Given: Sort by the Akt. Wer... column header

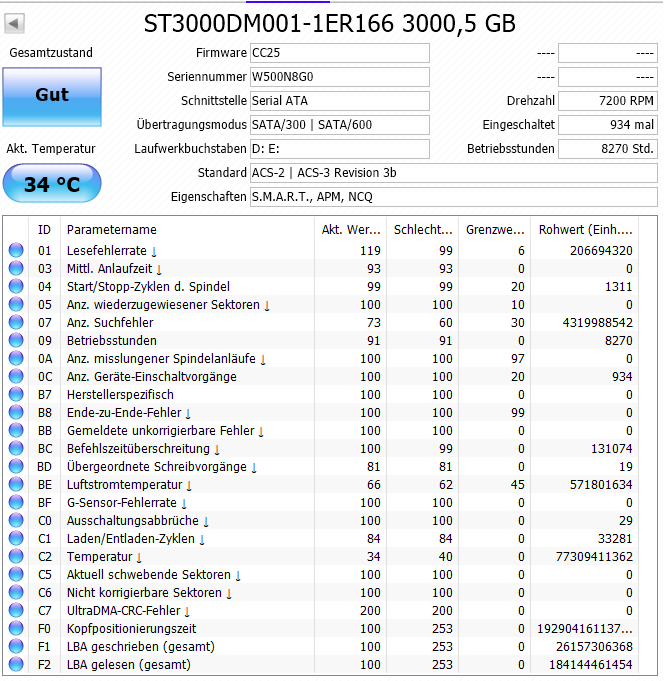Looking at the screenshot, I should [351, 230].
